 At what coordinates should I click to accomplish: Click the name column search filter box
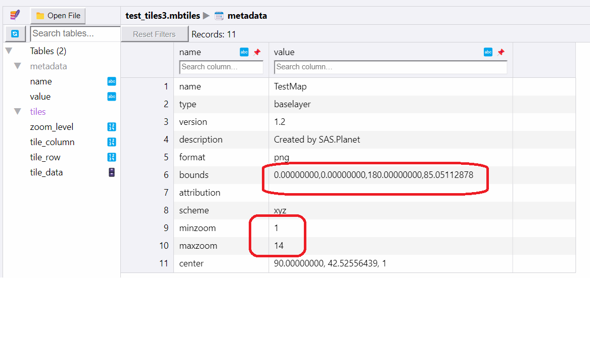coord(221,67)
